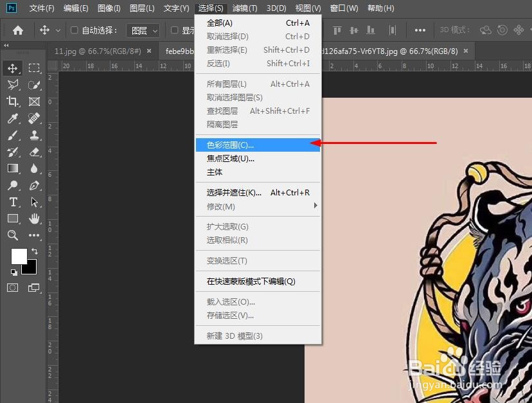
Task: Toggle the 显示 transform controls checkbox
Action: click(174, 30)
